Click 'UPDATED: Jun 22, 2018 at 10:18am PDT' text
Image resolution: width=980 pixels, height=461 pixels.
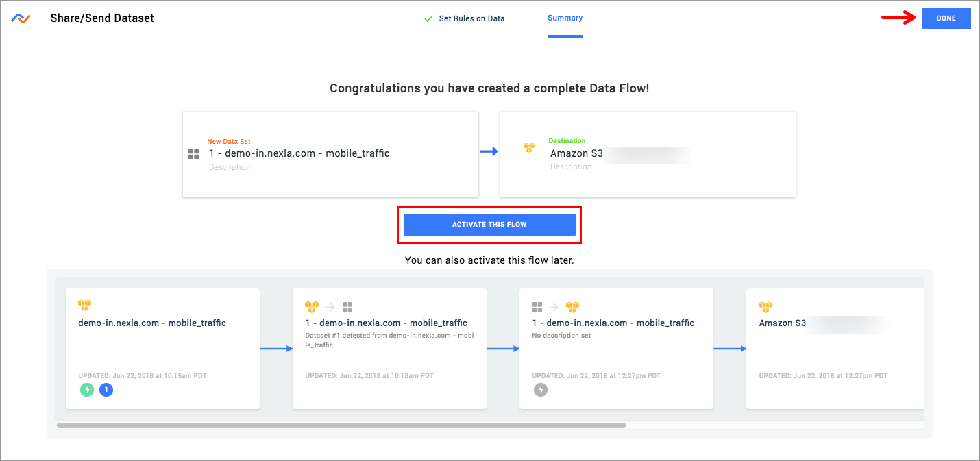tap(369, 375)
